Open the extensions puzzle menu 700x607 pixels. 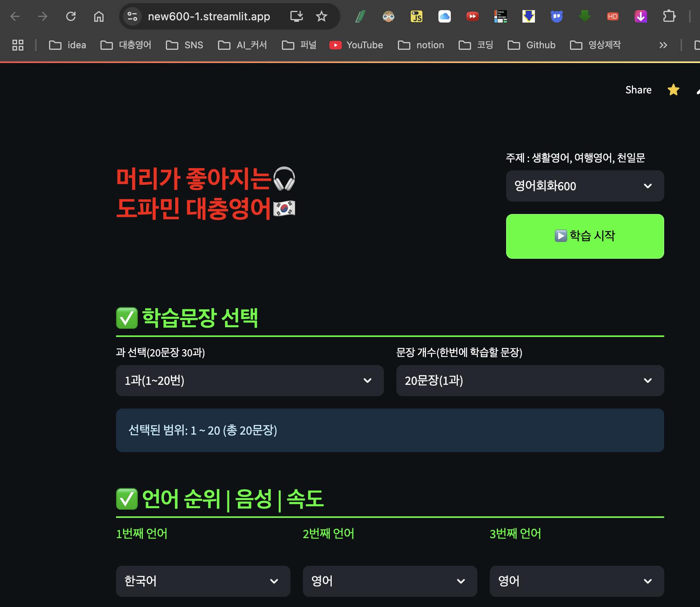click(x=669, y=16)
